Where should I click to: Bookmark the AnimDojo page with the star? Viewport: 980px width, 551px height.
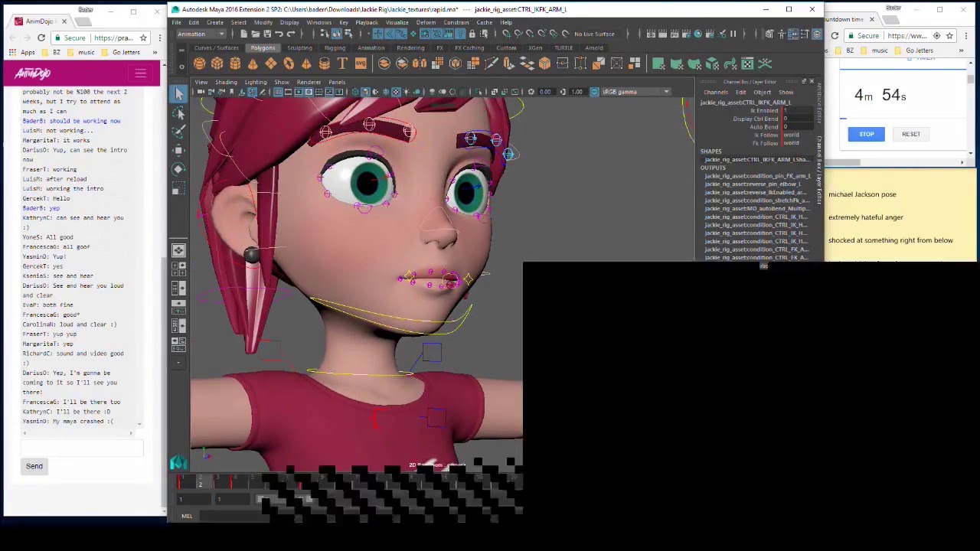coord(143,37)
